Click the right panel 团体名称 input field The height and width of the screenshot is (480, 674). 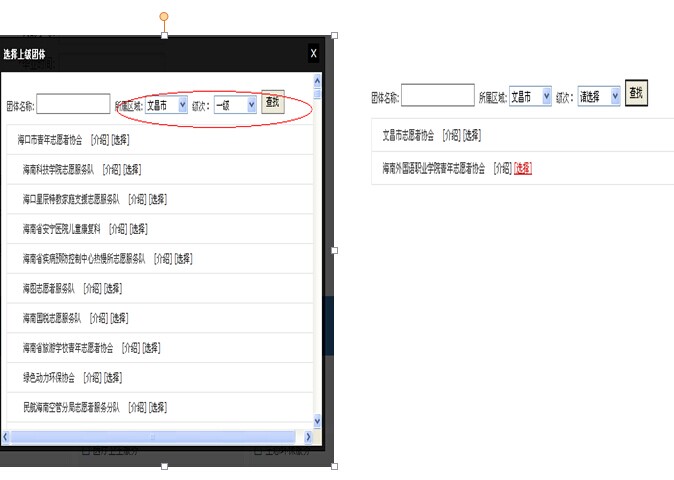coord(437,96)
